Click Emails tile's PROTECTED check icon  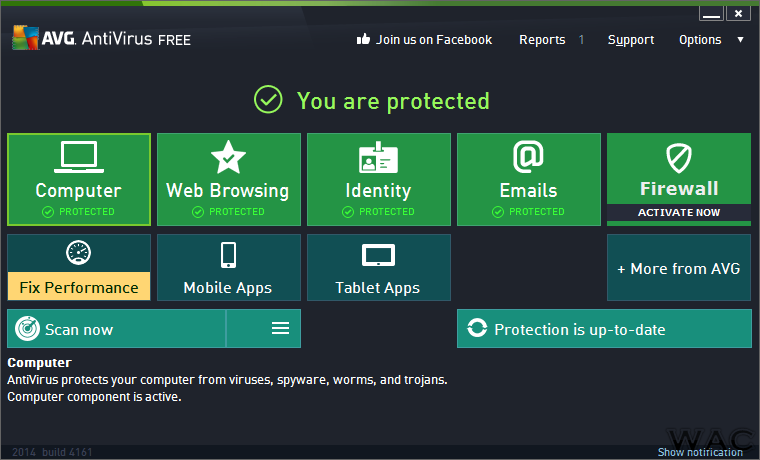point(498,212)
